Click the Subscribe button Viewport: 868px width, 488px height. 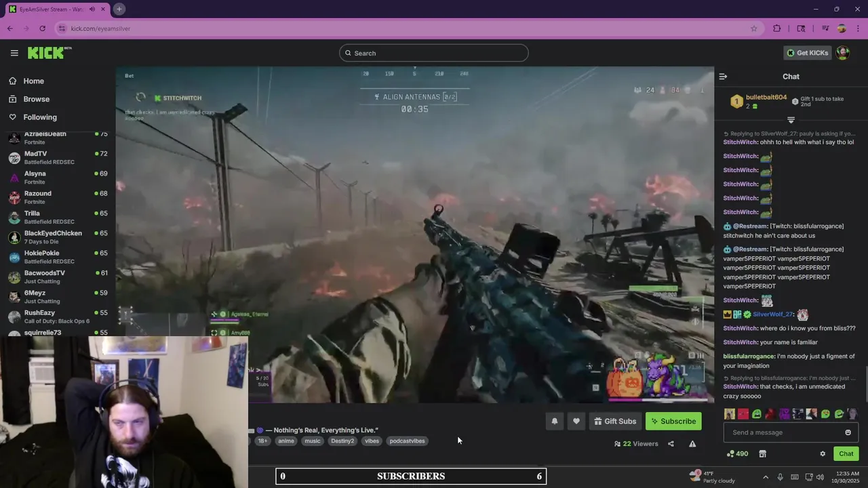[673, 421]
